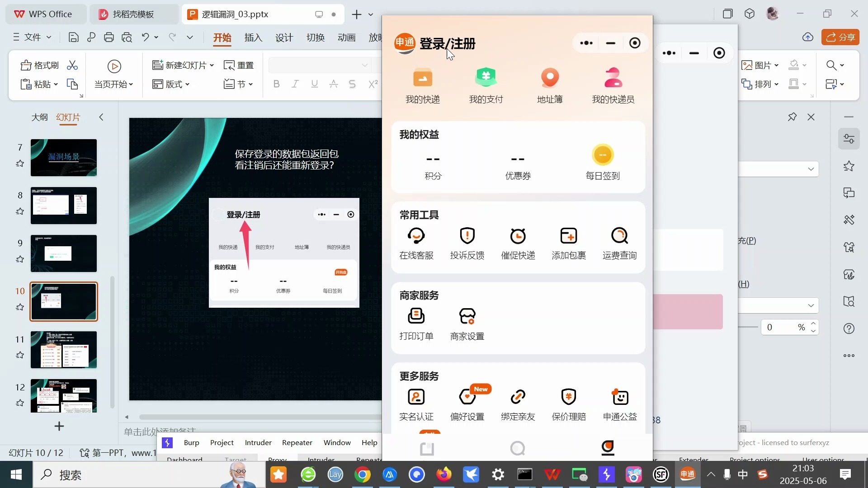Toggle italic formatting in WPS ribbon

point(295,84)
